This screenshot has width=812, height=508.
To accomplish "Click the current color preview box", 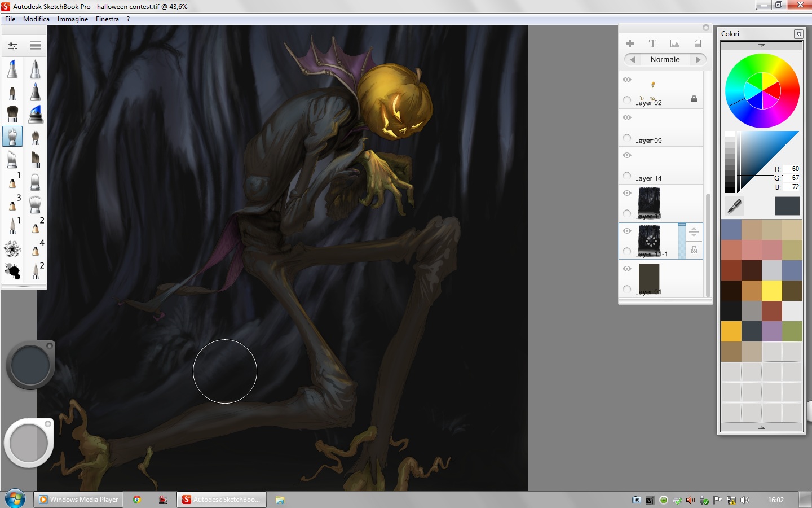I will click(787, 206).
